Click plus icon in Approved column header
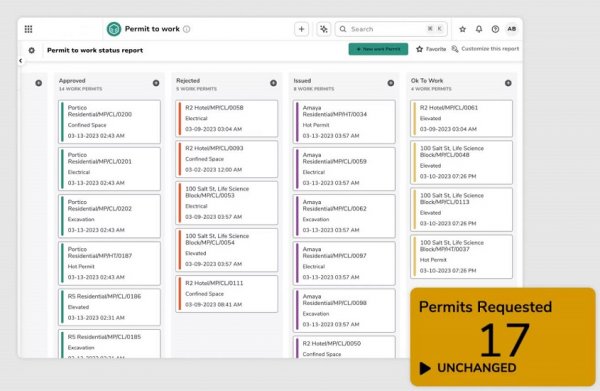The width and height of the screenshot is (600, 391). 156,83
